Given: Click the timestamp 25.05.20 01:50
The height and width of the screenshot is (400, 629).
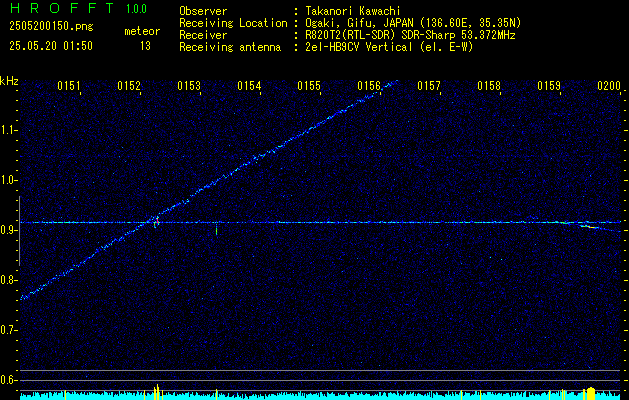Looking at the screenshot, I should click(51, 46).
